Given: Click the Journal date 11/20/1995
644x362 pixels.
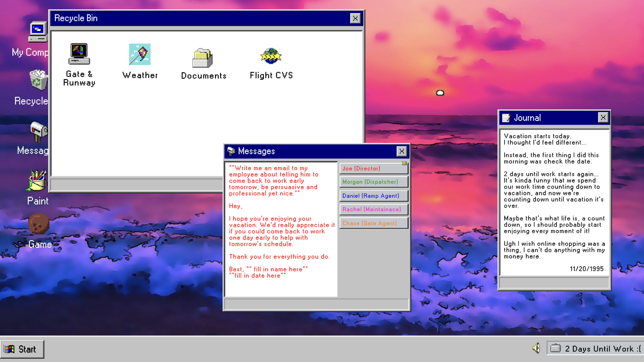Looking at the screenshot, I should tap(587, 269).
